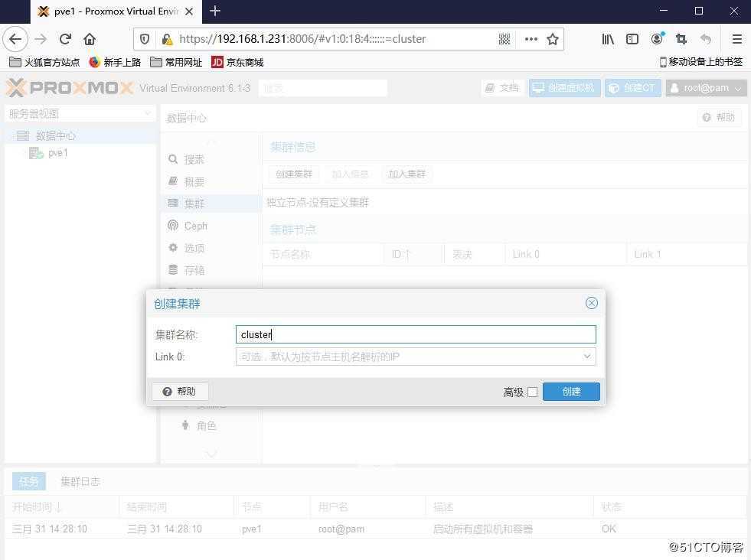Go back with browser back arrow
Image resolution: width=751 pixels, height=560 pixels.
click(15, 39)
